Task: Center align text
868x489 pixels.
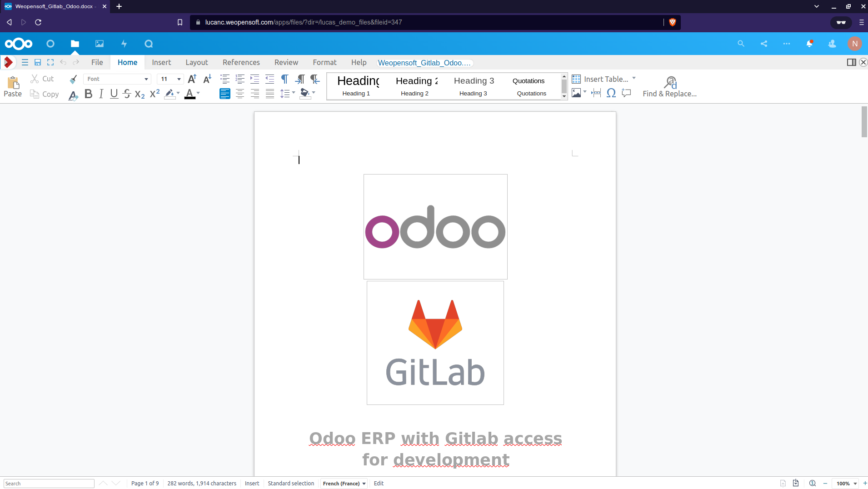Action: click(240, 94)
